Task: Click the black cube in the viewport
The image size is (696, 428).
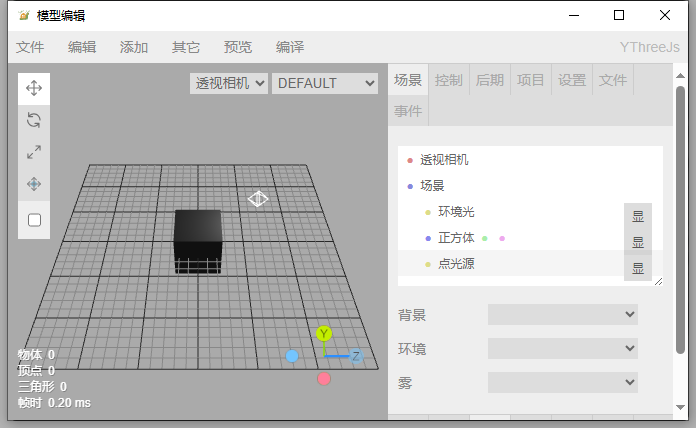Action: point(197,238)
